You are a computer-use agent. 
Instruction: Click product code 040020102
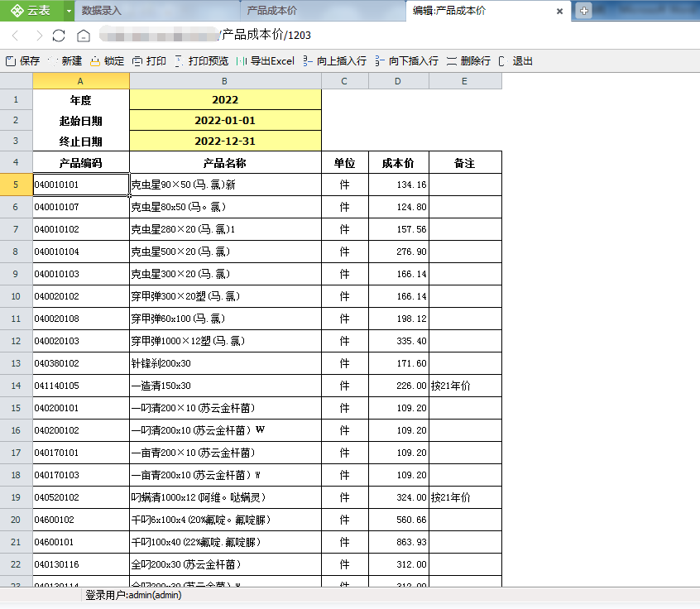click(x=81, y=296)
